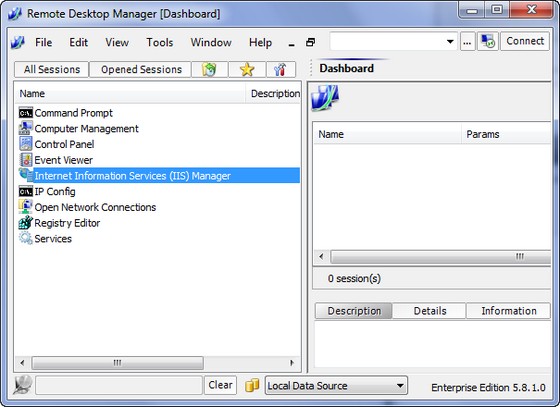The image size is (560, 407).
Task: Click the quick connect host input field
Action: click(x=388, y=41)
